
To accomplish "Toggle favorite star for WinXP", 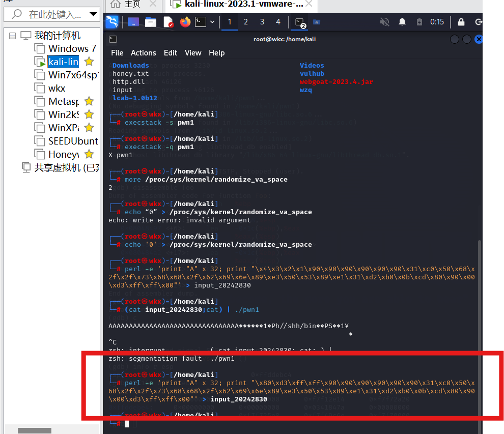I will click(x=89, y=128).
